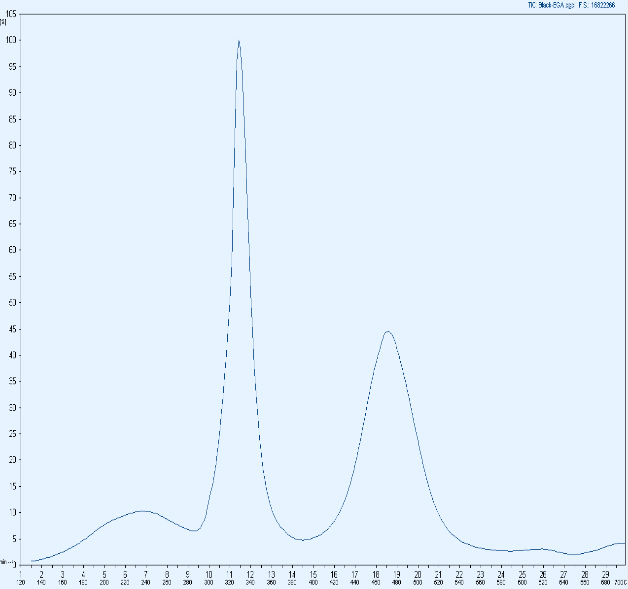The image size is (628, 589).
Task: Click the 10 minute tick on the x-axis
Action: coord(209,573)
